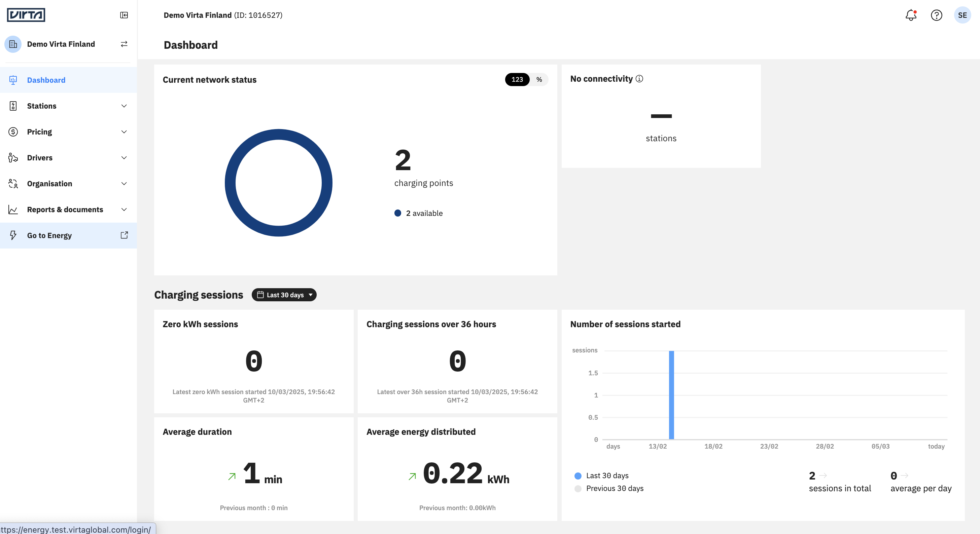This screenshot has width=980, height=534.
Task: Click the Dashboard page heading
Action: coord(190,45)
